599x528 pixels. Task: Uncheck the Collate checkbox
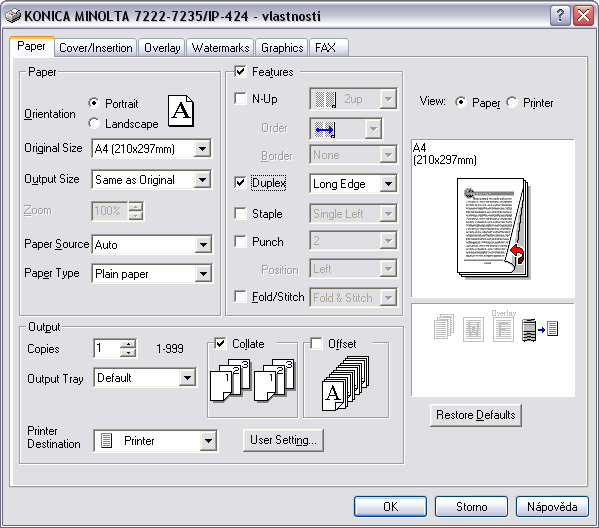click(220, 343)
